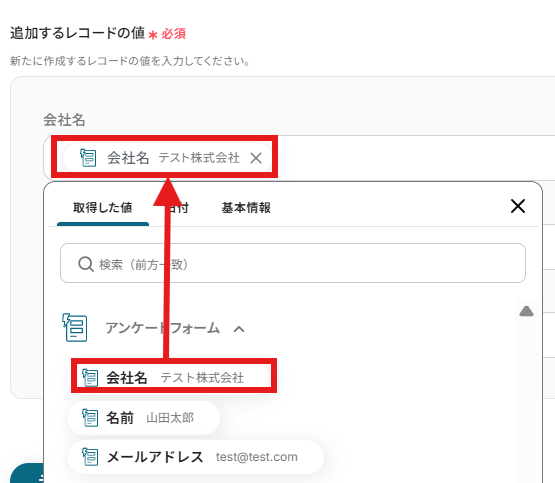Image resolution: width=555 pixels, height=483 pixels.
Task: Select the 名前 山田太郎 value
Action: coord(143,418)
